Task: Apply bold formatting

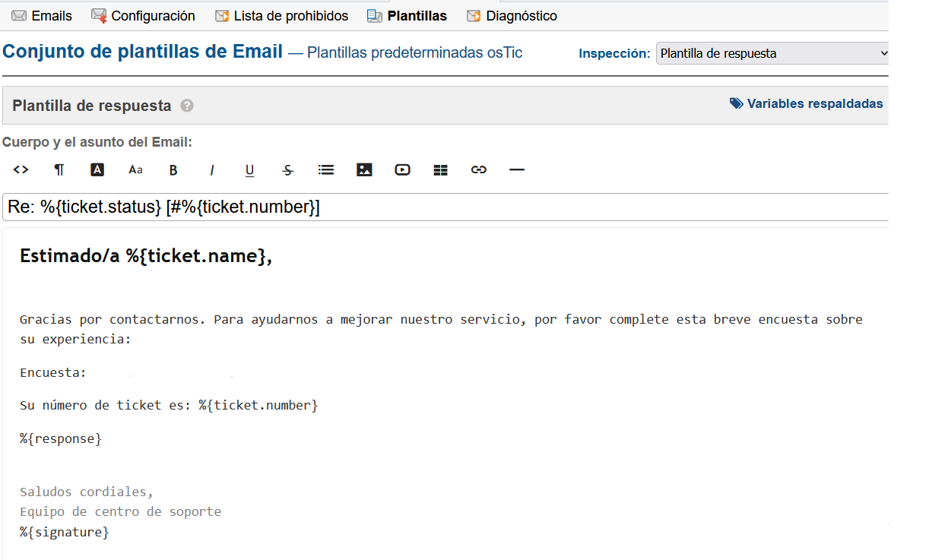Action: (173, 170)
